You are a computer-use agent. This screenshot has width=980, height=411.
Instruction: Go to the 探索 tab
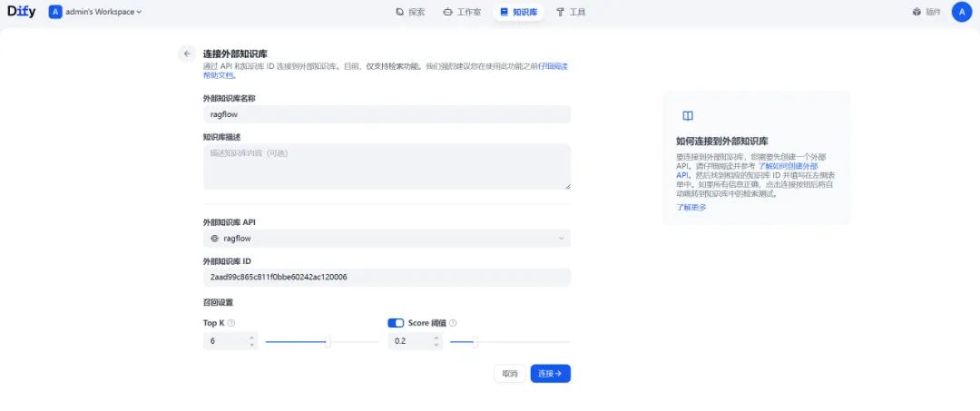coord(411,12)
